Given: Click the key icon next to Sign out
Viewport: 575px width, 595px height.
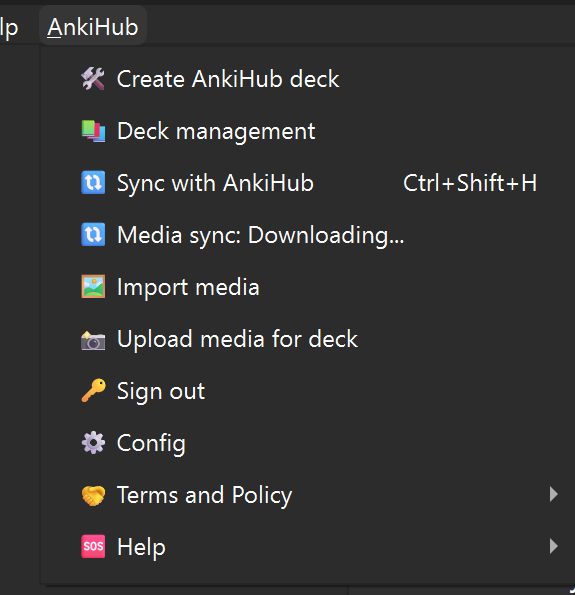Looking at the screenshot, I should 93,390.
